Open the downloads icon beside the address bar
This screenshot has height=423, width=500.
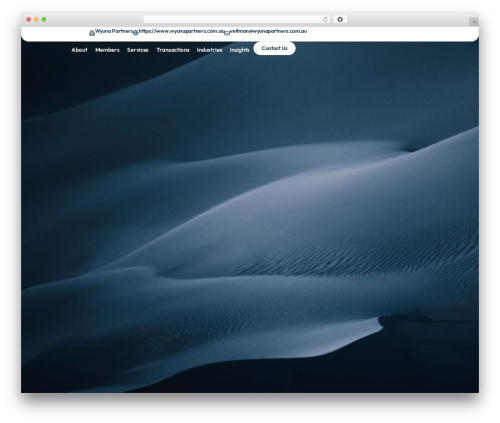(340, 19)
